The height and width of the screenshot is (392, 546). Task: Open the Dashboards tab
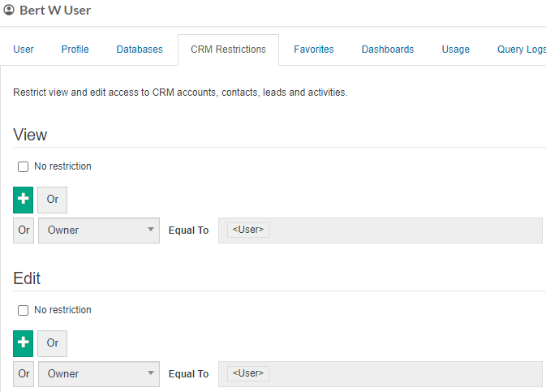[x=388, y=50]
